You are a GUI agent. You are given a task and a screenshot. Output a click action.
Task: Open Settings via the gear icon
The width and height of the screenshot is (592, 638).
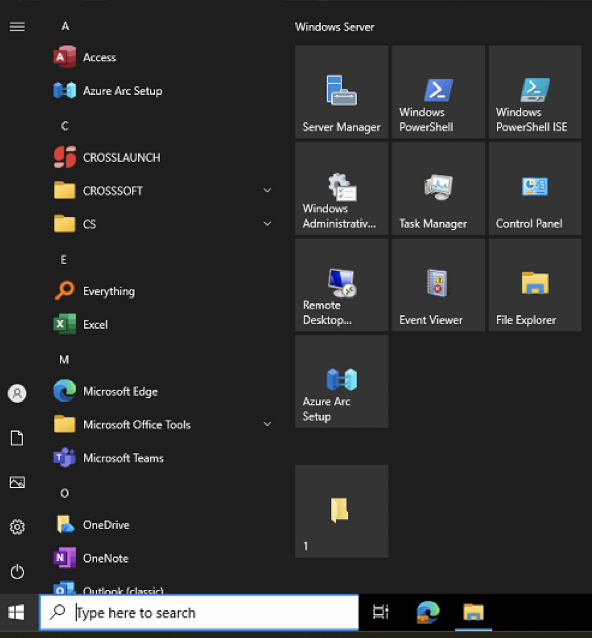click(x=17, y=527)
